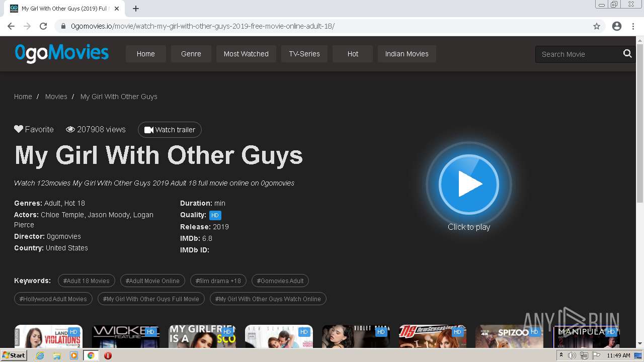
Task: Click the 207908 views eye icon
Action: [70, 129]
